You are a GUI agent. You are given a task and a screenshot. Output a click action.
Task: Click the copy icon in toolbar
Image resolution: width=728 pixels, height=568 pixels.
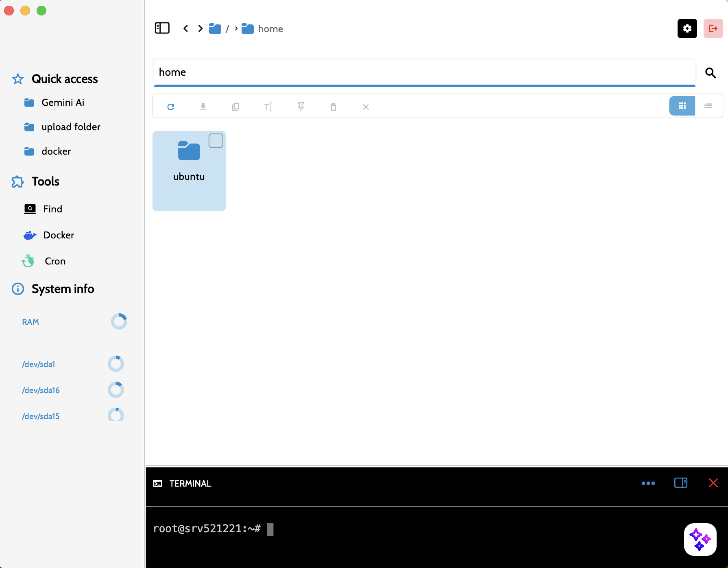pyautogui.click(x=235, y=107)
